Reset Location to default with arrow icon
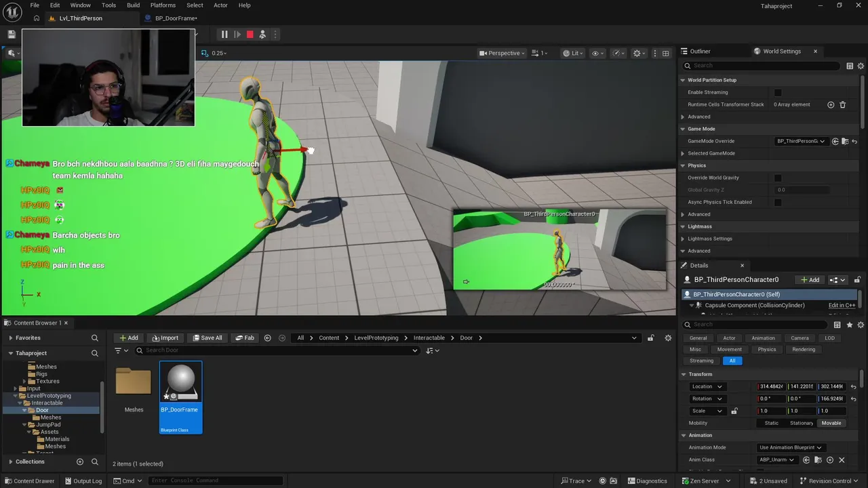The image size is (868, 488). pos(854,386)
